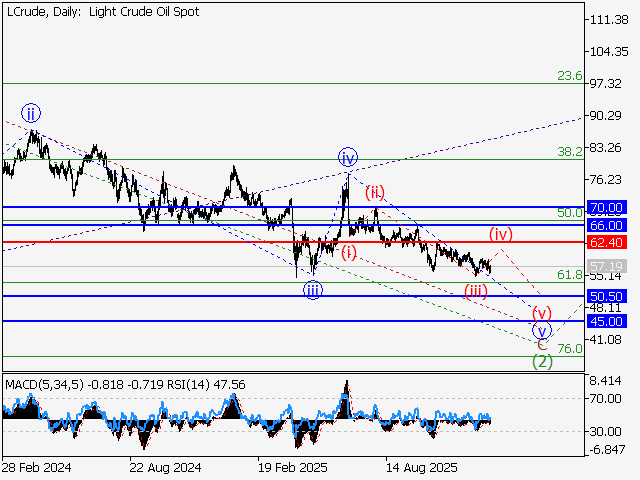
Task: Click the LCrude Daily chart title
Action: [101, 12]
